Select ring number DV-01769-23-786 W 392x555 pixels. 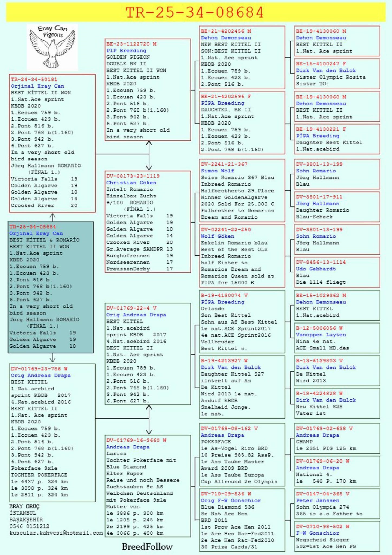[39, 369]
